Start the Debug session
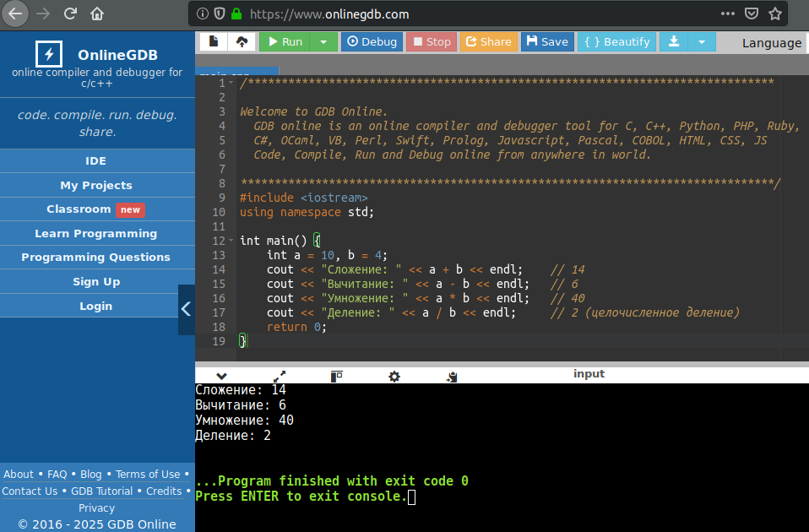Screen dimensions: 809x532 372,41
